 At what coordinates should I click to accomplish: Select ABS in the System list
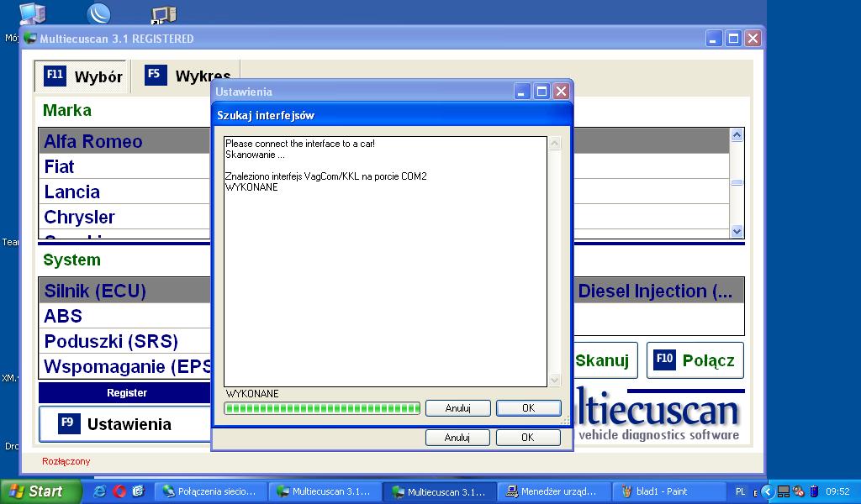[x=124, y=316]
